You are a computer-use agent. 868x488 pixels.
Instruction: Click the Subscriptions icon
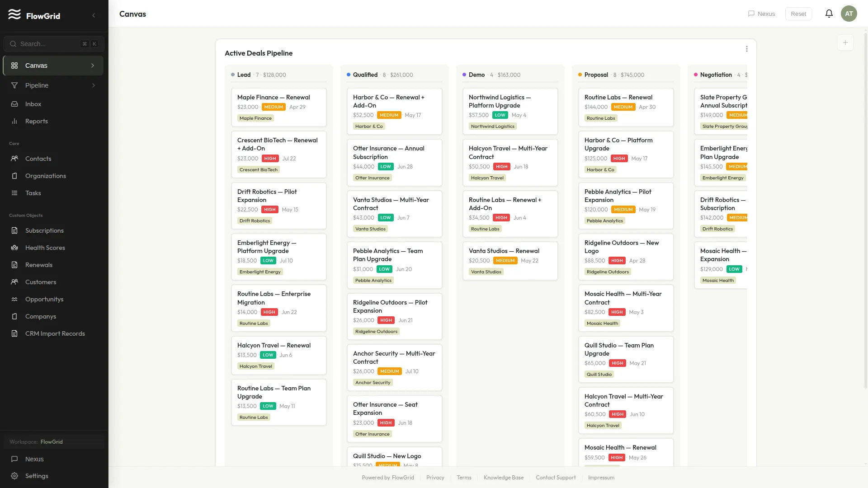14,230
